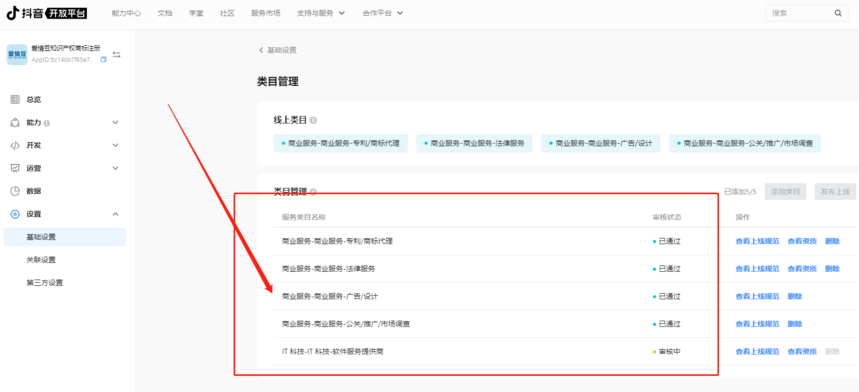Click the 发布上线 button
This screenshot has width=859, height=392.
point(835,192)
